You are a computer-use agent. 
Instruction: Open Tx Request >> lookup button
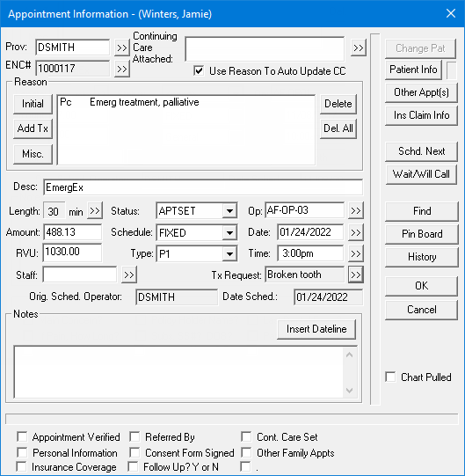point(356,275)
